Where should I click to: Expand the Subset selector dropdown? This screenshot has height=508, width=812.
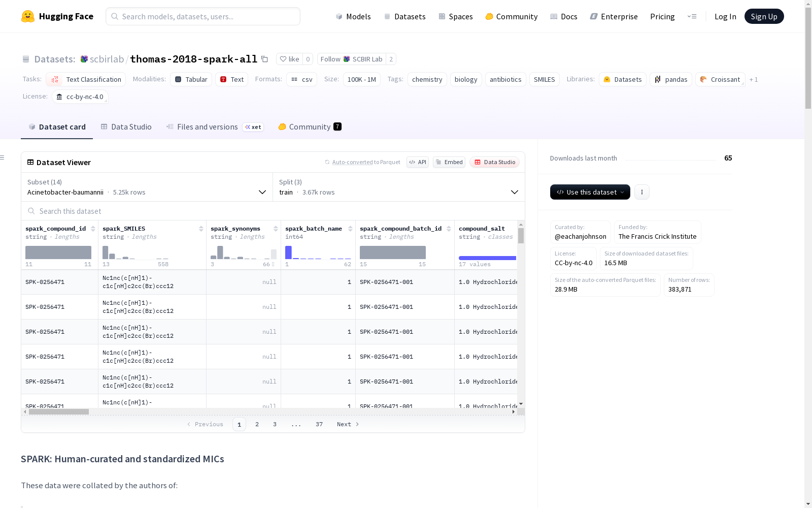coord(147,187)
